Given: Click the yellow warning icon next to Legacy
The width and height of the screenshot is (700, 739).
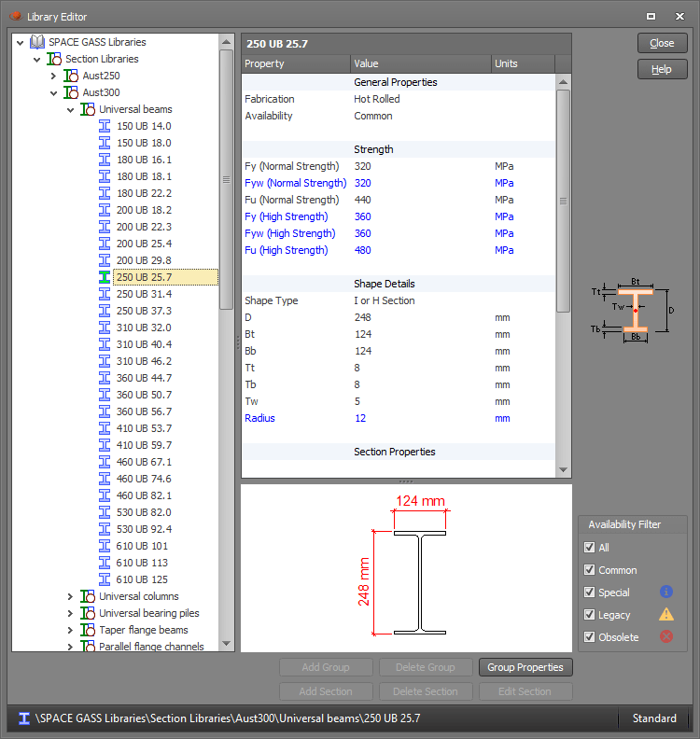Looking at the screenshot, I should coord(666,614).
